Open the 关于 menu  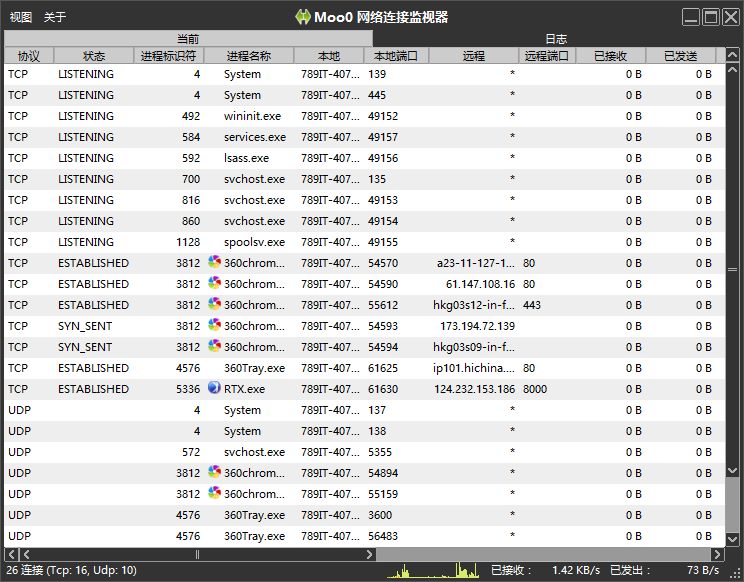click(55, 18)
